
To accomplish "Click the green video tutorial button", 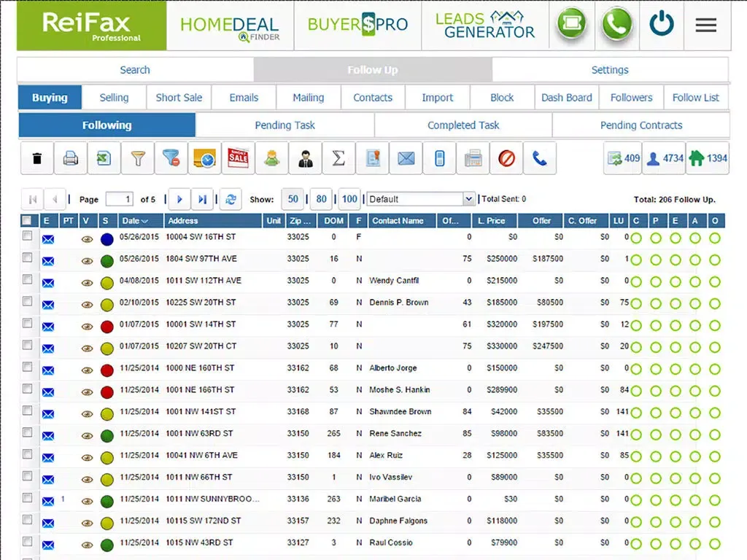I will point(572,23).
